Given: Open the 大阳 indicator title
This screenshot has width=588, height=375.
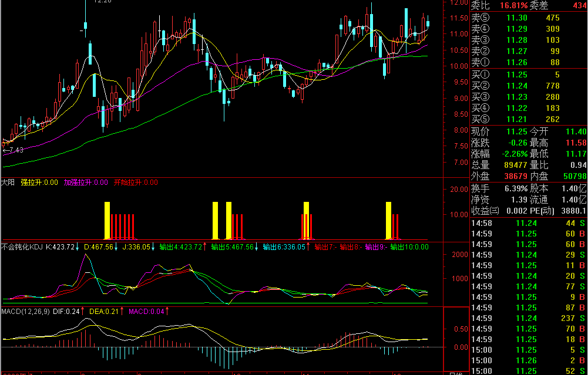Looking at the screenshot, I should tap(8, 183).
